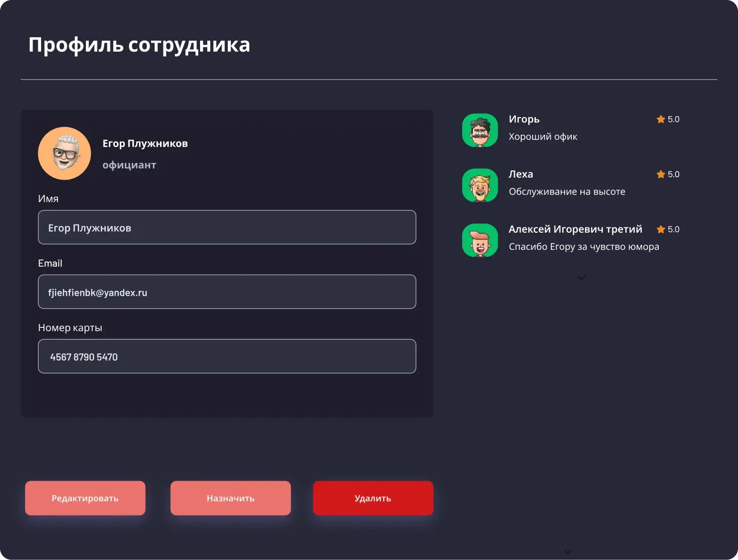
Task: Expand more reviews with the chevron below the list
Action: click(582, 278)
